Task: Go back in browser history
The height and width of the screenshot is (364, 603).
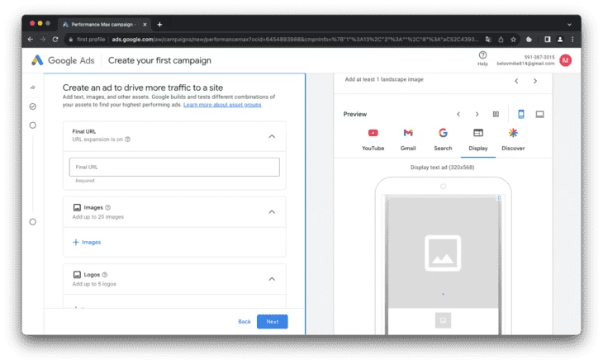Action: [x=31, y=39]
